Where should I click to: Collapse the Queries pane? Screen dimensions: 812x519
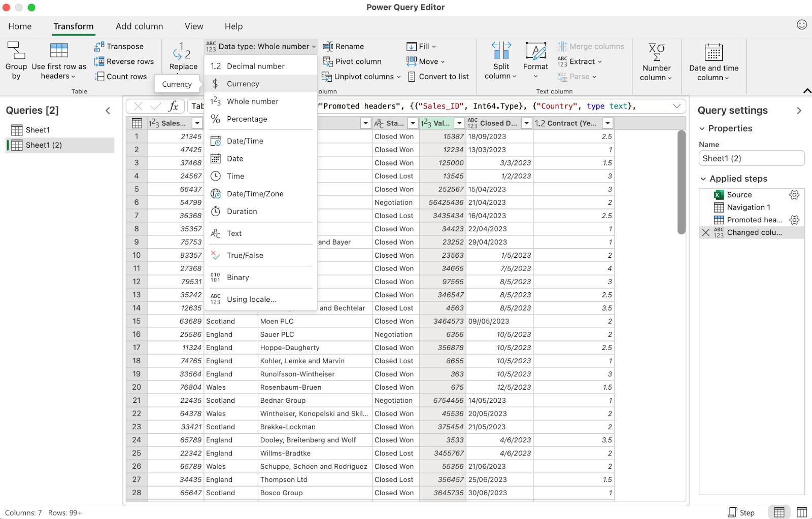coord(108,111)
